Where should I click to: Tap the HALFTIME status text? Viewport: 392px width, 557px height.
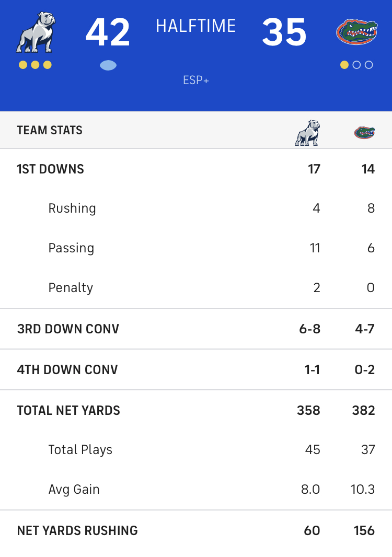[196, 26]
